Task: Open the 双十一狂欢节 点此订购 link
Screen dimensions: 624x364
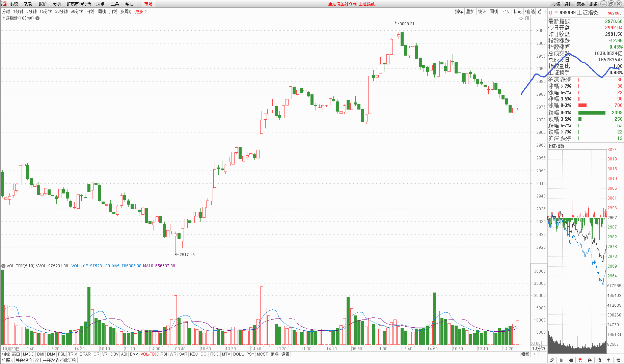Action: [55, 360]
